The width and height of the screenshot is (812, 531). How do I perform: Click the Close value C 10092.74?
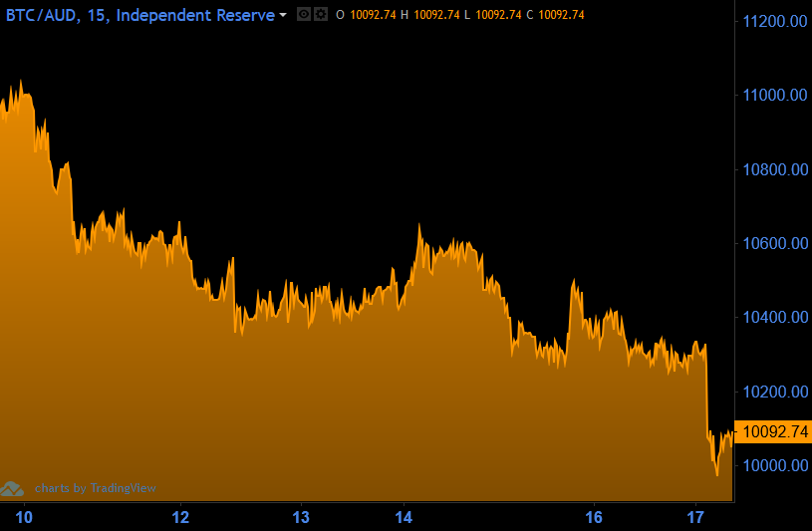tap(555, 15)
